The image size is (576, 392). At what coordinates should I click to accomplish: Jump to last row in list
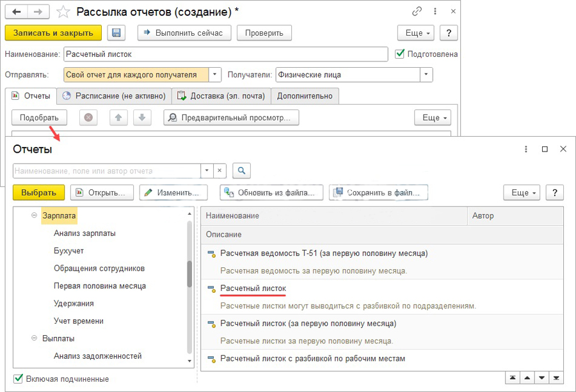pyautogui.click(x=557, y=377)
